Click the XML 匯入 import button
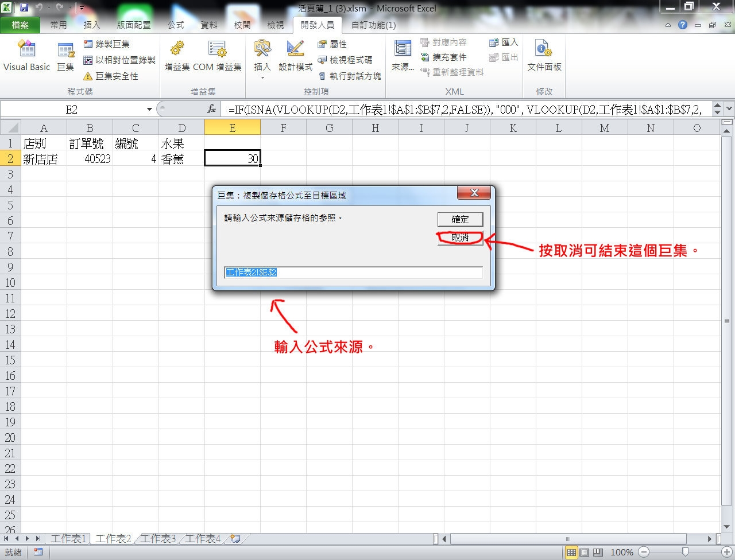 [504, 42]
